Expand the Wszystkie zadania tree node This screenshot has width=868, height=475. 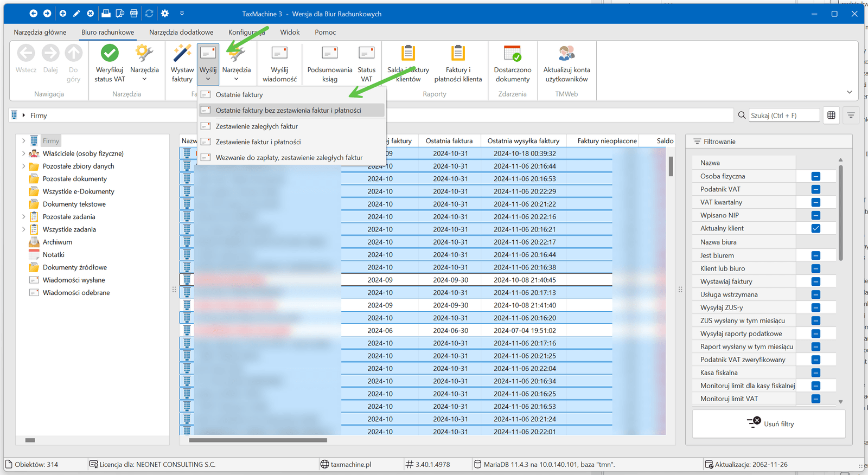tap(23, 229)
